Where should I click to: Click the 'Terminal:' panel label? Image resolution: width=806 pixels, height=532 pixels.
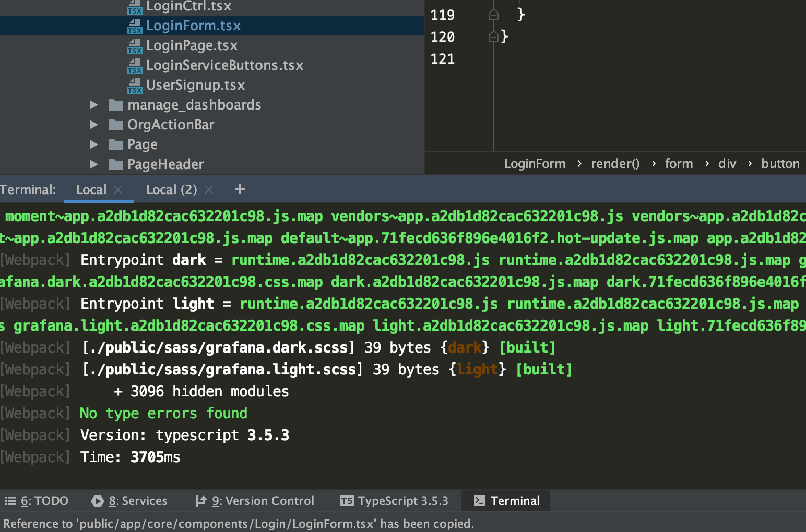[28, 190]
